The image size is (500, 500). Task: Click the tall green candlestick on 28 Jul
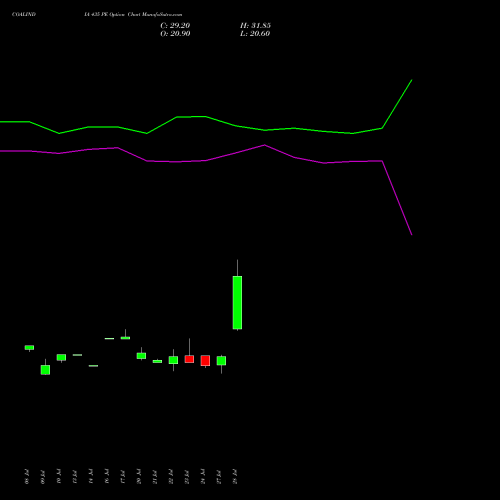[237, 302]
